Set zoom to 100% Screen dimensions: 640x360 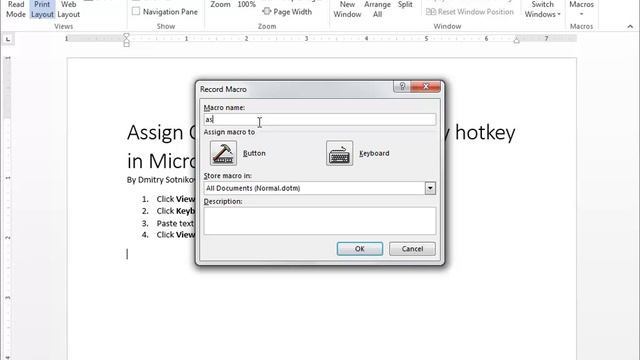click(247, 5)
